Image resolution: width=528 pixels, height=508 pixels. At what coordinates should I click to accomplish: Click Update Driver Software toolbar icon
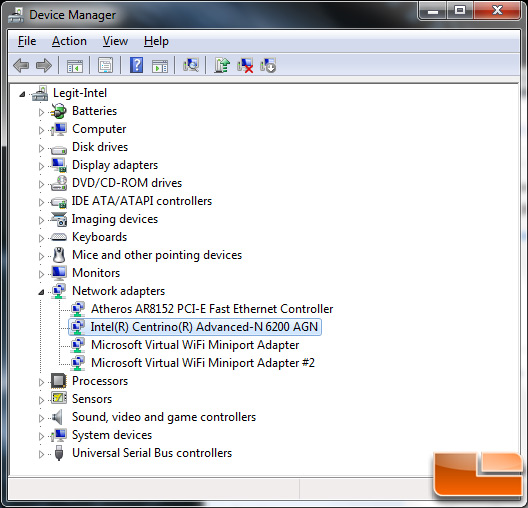coord(222,65)
